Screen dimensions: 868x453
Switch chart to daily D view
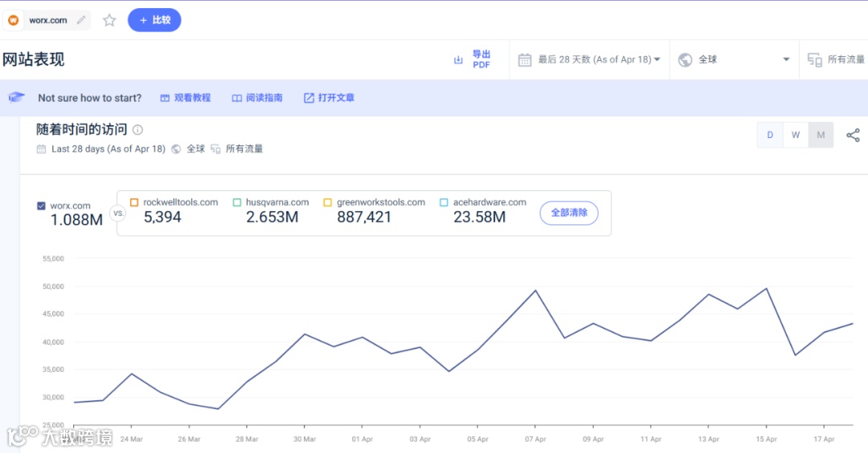[x=770, y=135]
